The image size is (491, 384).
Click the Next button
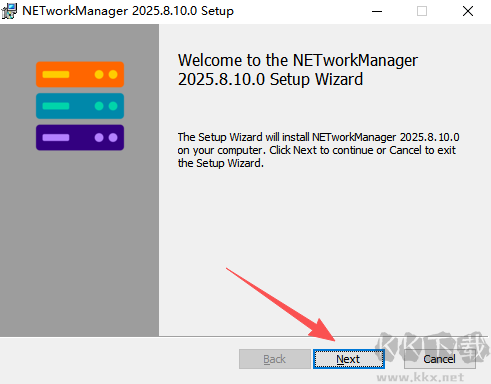tap(349, 359)
